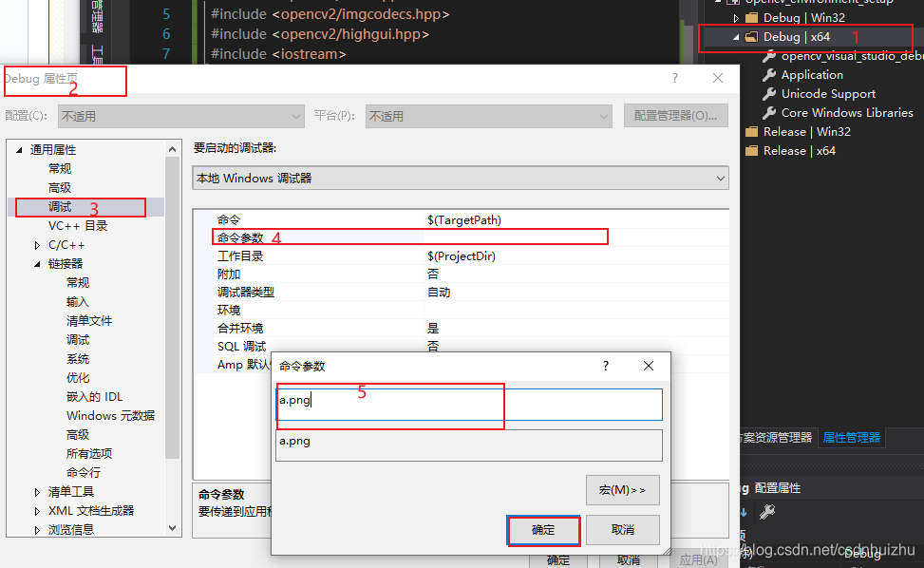This screenshot has height=568, width=924.
Task: Open the 本地 Windows 调试器 dropdown
Action: 719,178
